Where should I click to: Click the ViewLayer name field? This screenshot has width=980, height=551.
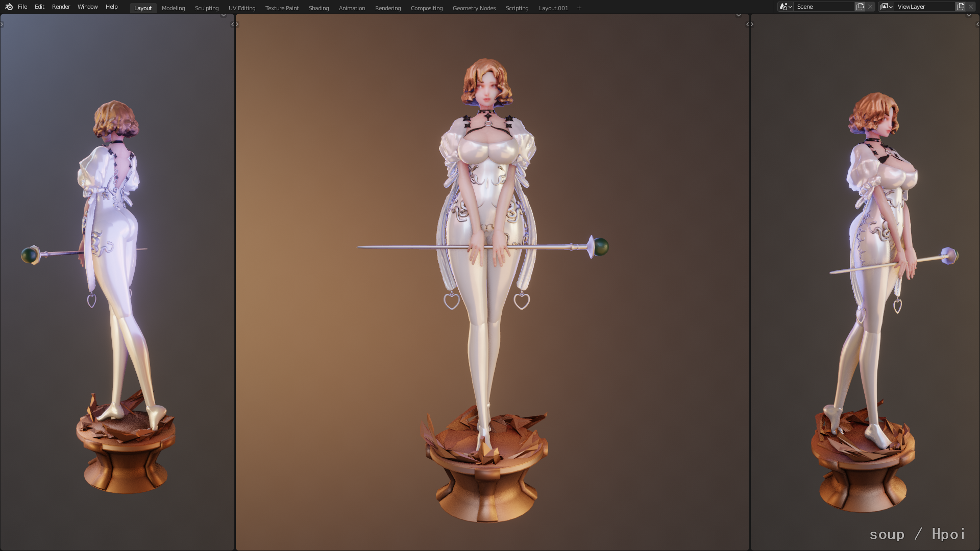pos(924,7)
